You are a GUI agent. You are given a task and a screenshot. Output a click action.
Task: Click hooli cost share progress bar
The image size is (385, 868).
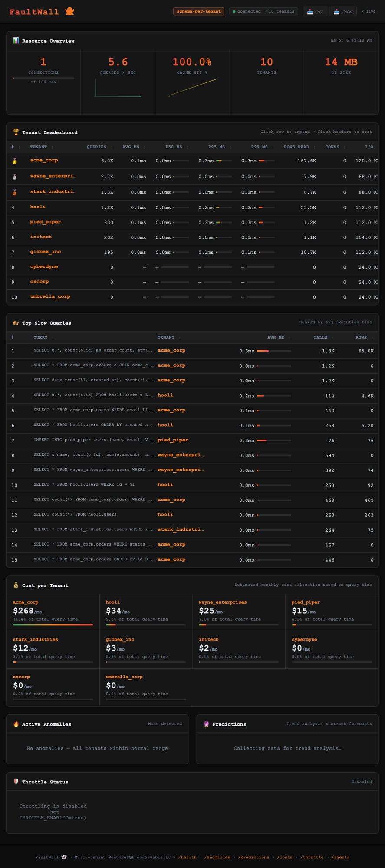tap(146, 625)
